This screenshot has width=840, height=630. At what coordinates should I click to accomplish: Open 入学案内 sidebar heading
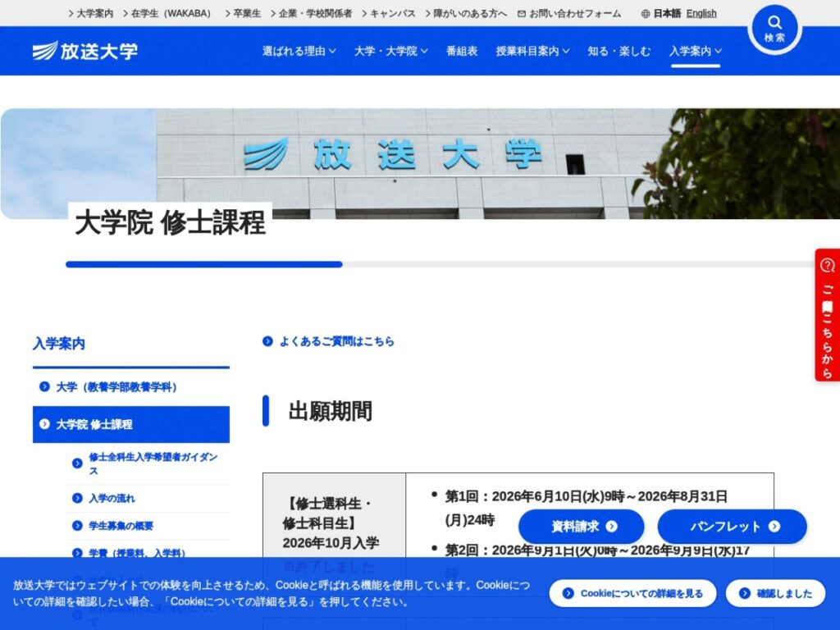59,344
